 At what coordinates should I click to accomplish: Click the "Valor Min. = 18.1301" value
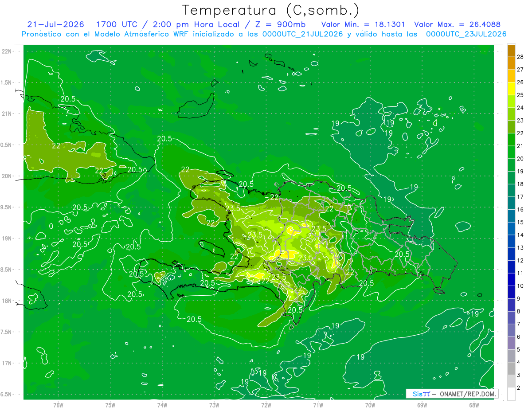pyautogui.click(x=364, y=24)
